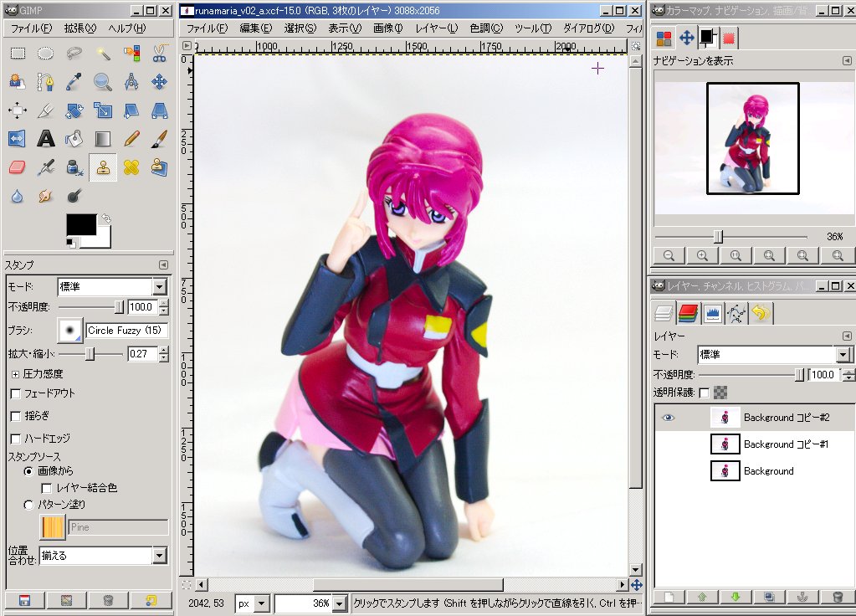The height and width of the screenshot is (616, 856).
Task: Select the Free Select lasso tool
Action: pos(74,53)
